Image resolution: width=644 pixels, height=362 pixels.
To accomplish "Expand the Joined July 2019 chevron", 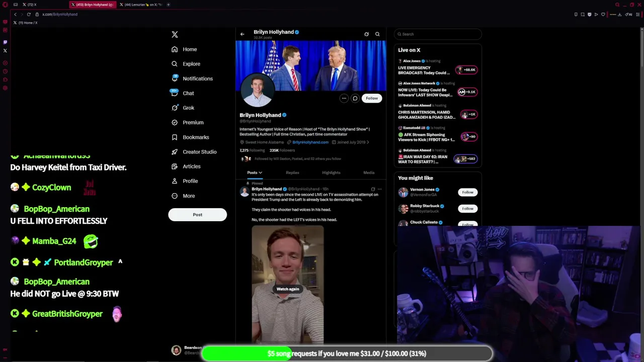I will (x=368, y=142).
